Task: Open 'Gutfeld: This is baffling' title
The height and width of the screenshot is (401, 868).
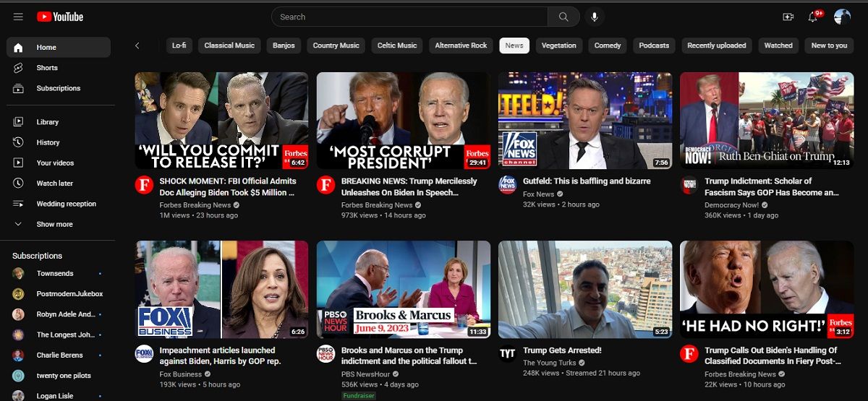Action: (x=587, y=181)
